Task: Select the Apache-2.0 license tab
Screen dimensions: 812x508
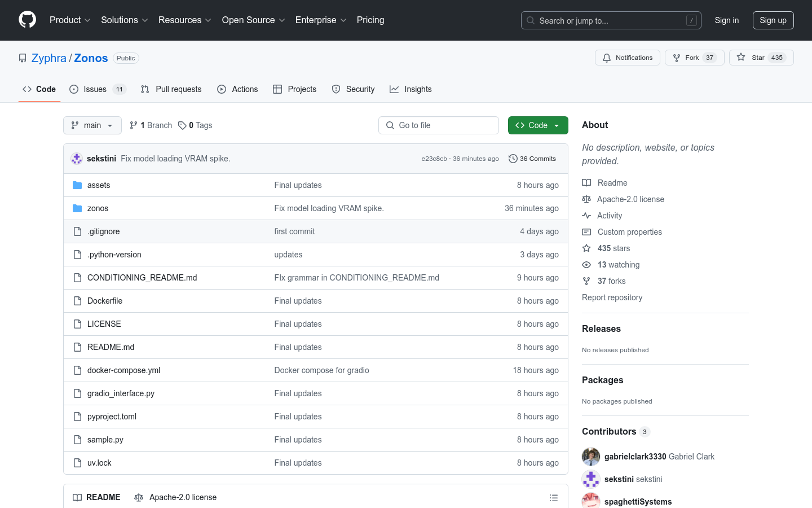Action: (175, 497)
